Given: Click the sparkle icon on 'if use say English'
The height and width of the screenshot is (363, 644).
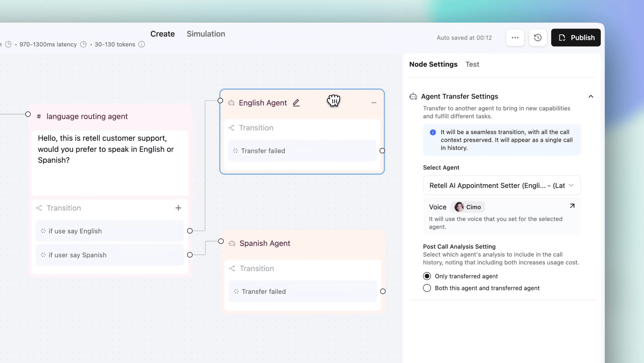Looking at the screenshot, I should pos(43,231).
